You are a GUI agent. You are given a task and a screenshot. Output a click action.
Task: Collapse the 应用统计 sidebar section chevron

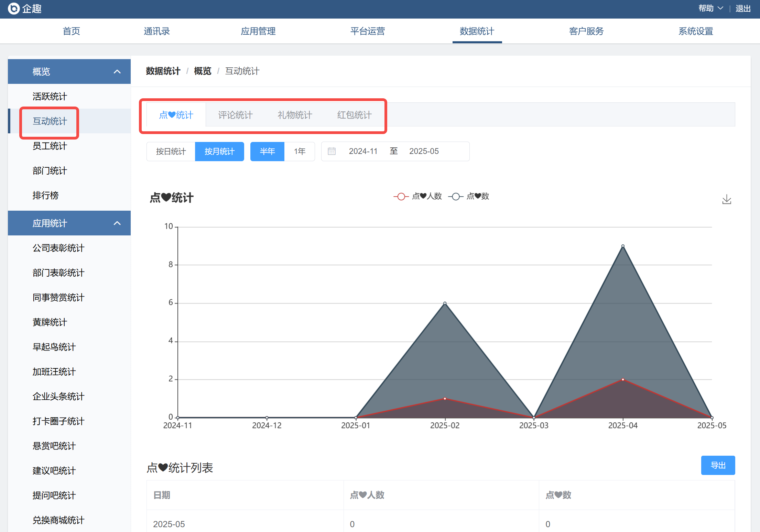pos(117,223)
